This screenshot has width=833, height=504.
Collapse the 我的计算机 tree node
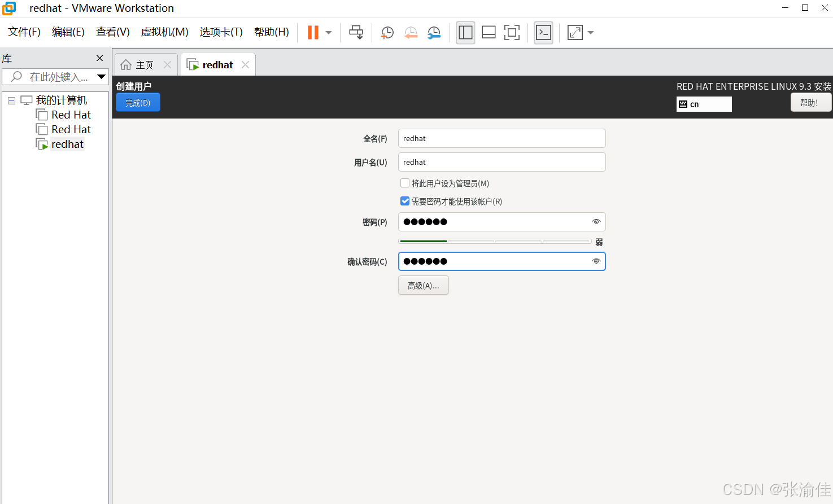point(11,100)
